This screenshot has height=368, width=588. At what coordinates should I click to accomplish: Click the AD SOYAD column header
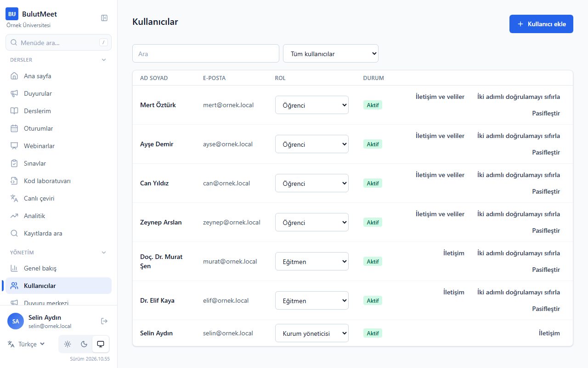[x=154, y=78]
